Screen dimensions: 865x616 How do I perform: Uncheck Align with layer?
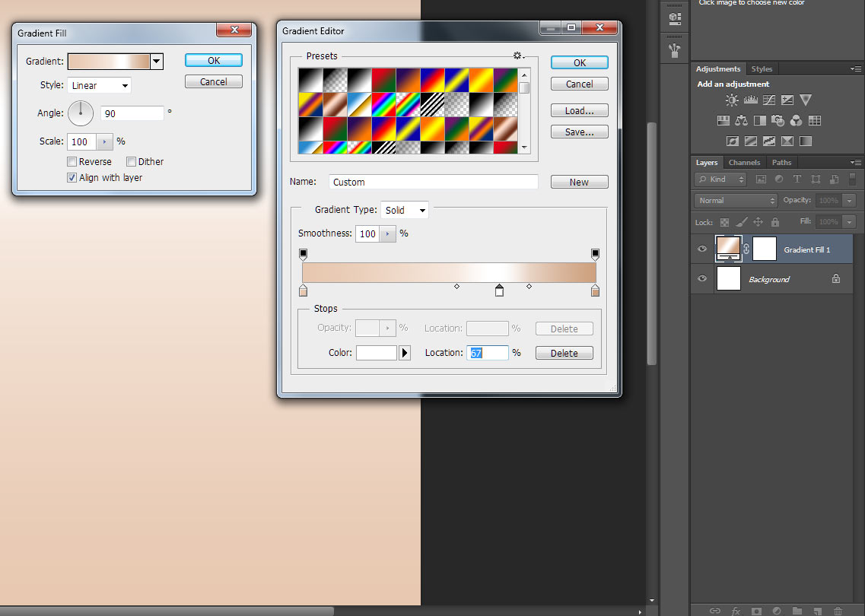(x=71, y=177)
